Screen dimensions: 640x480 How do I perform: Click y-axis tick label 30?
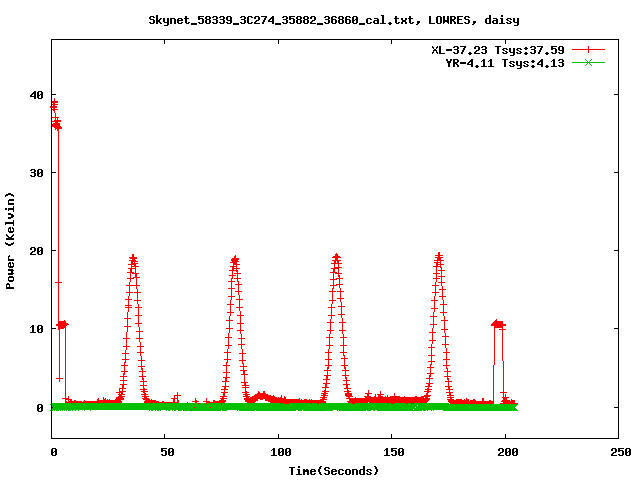click(x=36, y=173)
